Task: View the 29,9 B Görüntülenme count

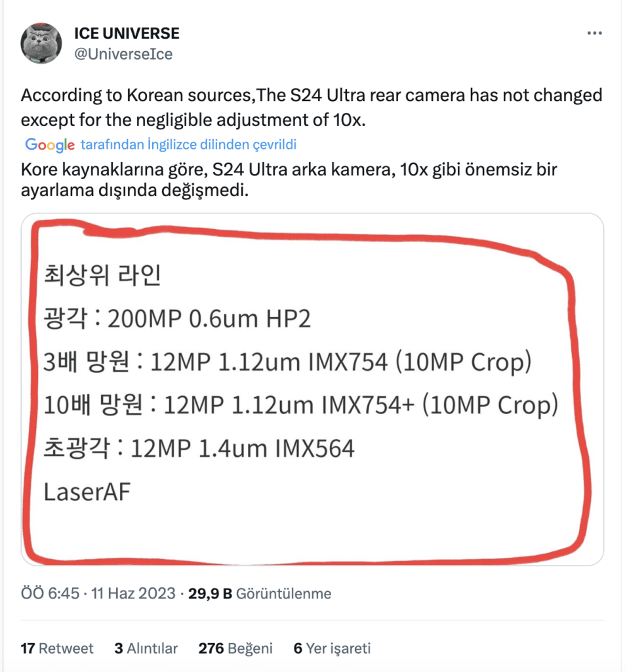Action: (260, 594)
